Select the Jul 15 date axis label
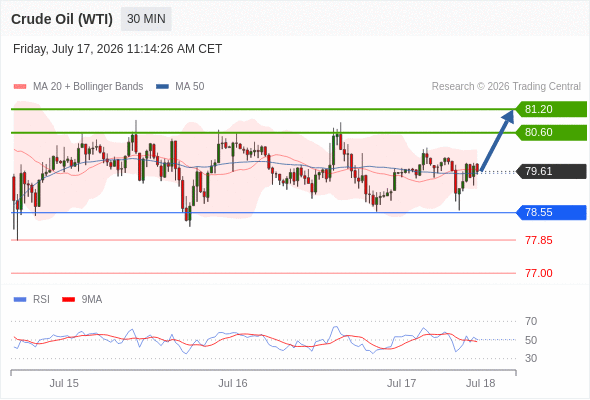This screenshot has height=400, width=590. [64, 383]
